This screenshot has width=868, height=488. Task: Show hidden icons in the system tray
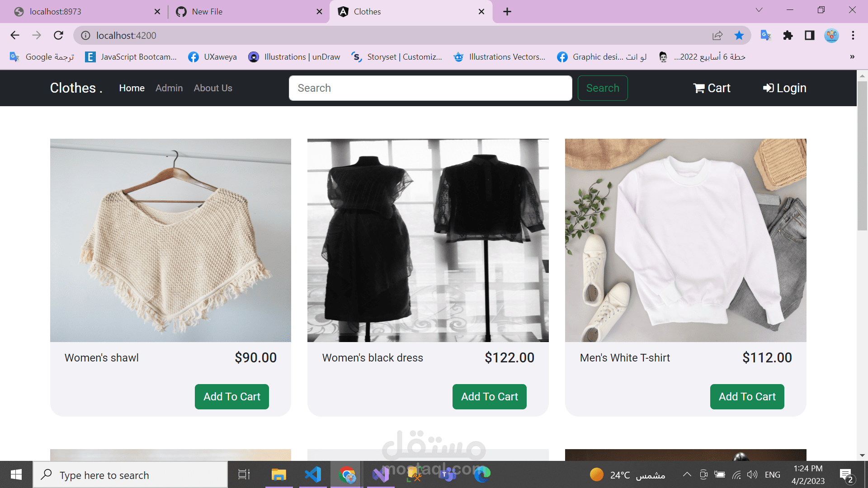686,474
